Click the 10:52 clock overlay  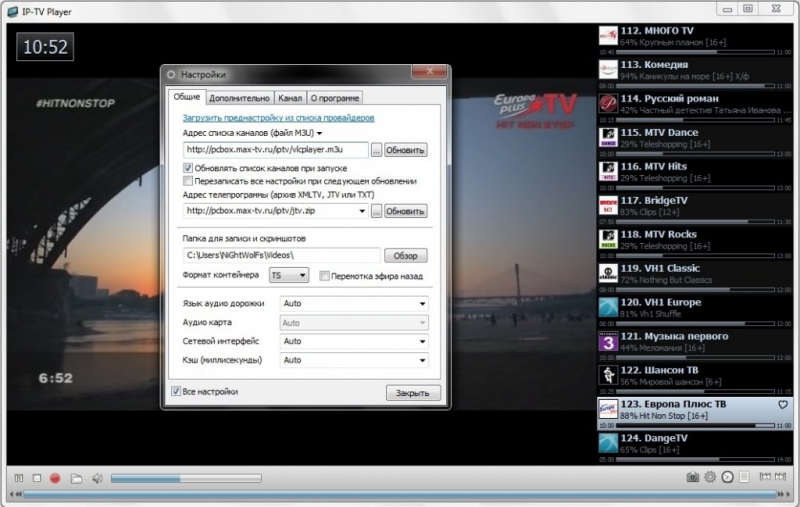tap(45, 47)
